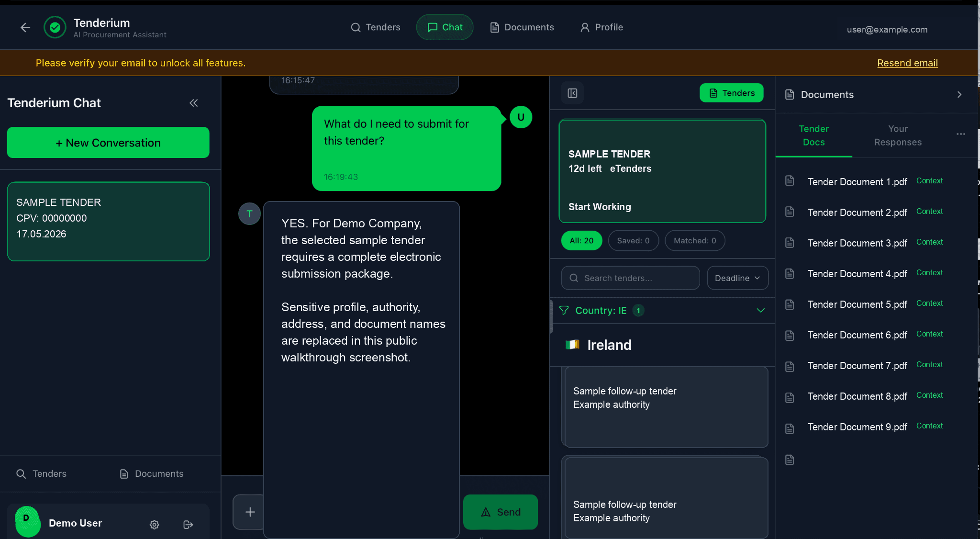Click file icon of Tender Document 3.pdf
The width and height of the screenshot is (980, 539).
(790, 243)
